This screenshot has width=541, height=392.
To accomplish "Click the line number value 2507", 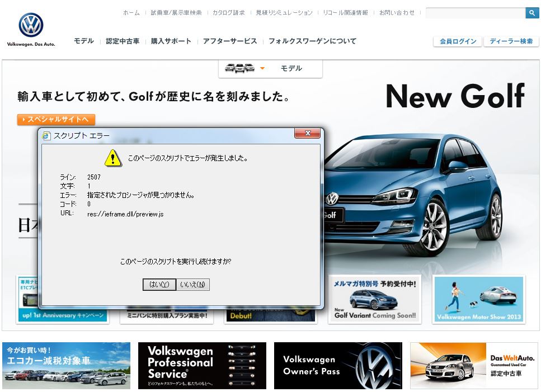I will tap(94, 177).
